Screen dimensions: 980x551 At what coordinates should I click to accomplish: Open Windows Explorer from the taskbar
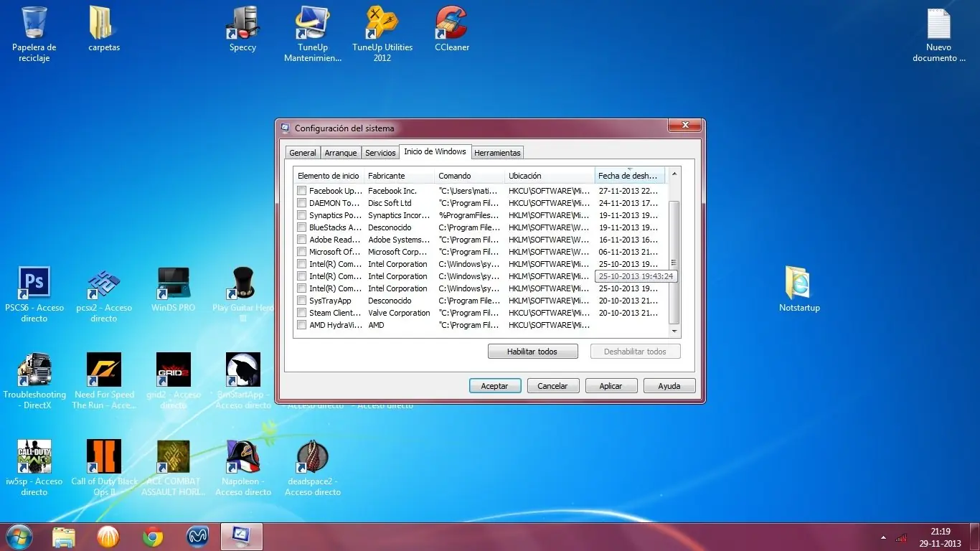(64, 537)
